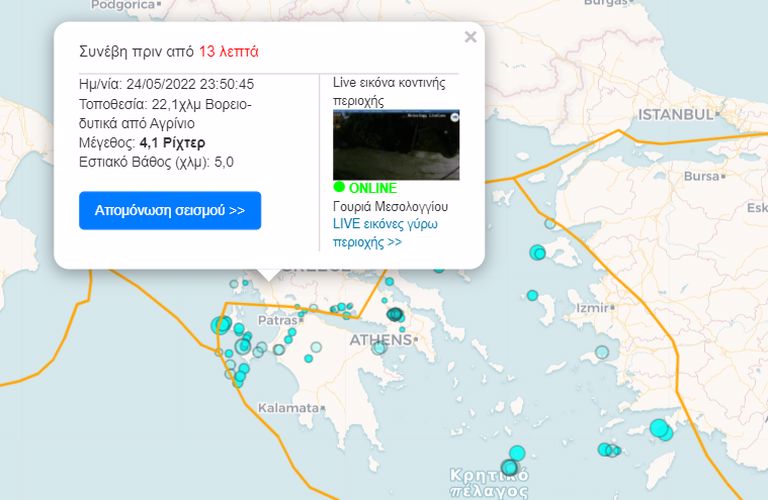
Task: Click the green ONLINE status dot
Action: click(x=339, y=187)
